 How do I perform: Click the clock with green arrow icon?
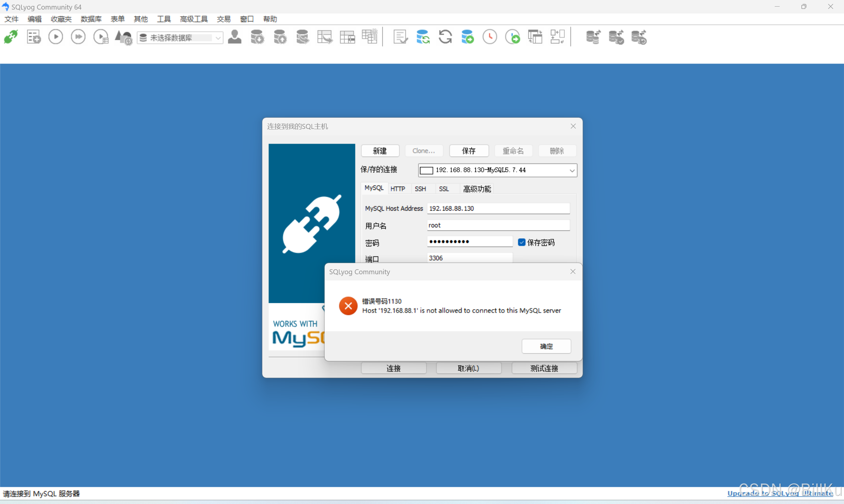513,37
